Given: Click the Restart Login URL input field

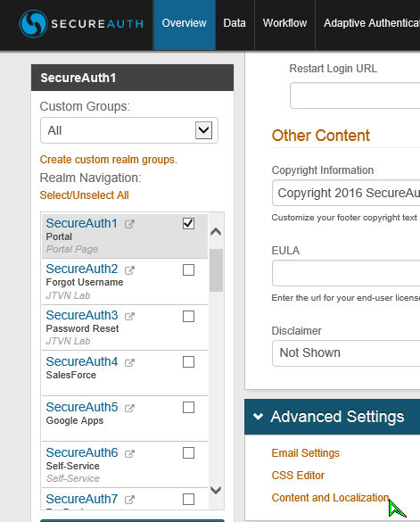Looking at the screenshot, I should 355,95.
